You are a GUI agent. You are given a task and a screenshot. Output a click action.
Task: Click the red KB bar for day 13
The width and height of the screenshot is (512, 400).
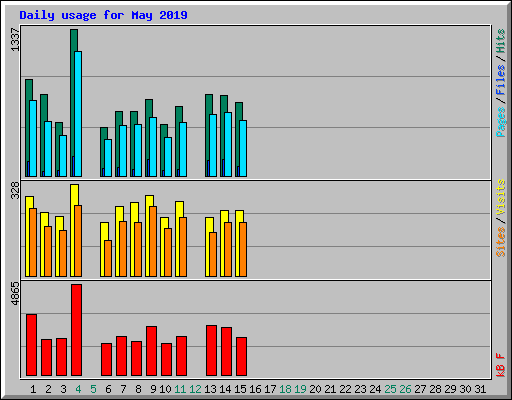point(211,351)
